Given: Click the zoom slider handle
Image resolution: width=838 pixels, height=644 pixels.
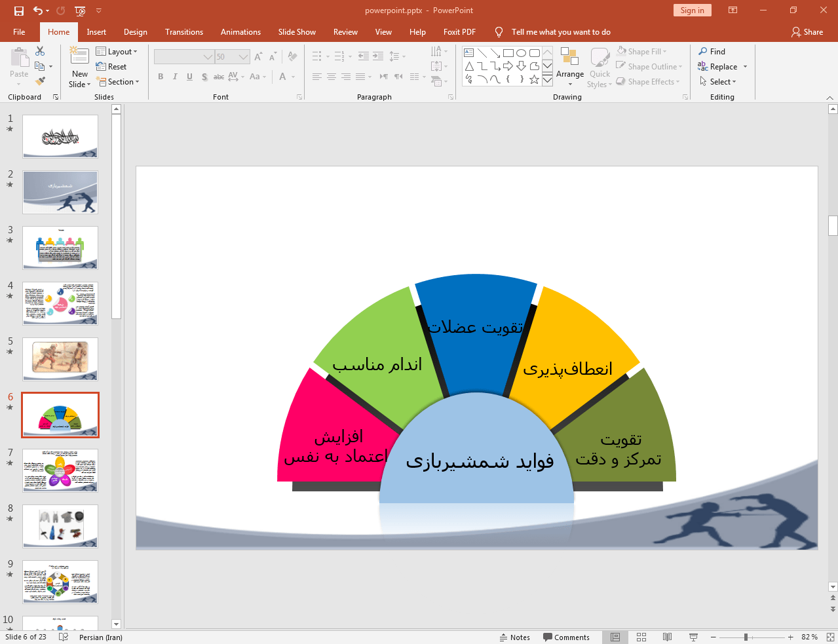Looking at the screenshot, I should (746, 637).
